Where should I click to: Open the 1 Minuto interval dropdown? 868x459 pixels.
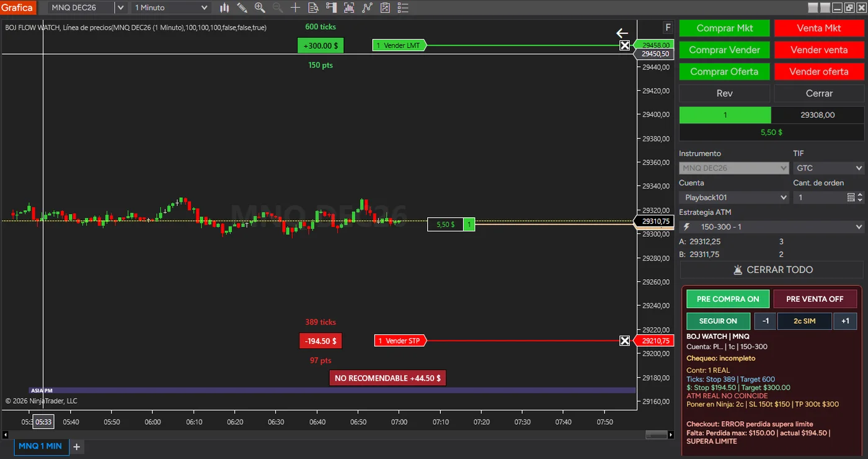(172, 7)
